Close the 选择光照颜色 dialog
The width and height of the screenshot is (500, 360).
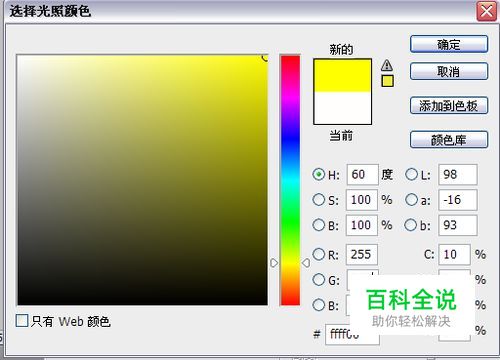(x=486, y=12)
